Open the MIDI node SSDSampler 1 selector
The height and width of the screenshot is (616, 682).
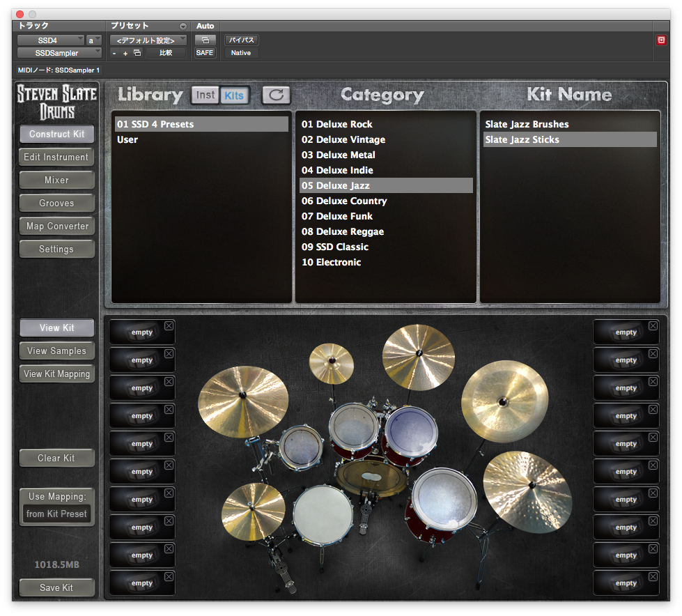coord(59,70)
